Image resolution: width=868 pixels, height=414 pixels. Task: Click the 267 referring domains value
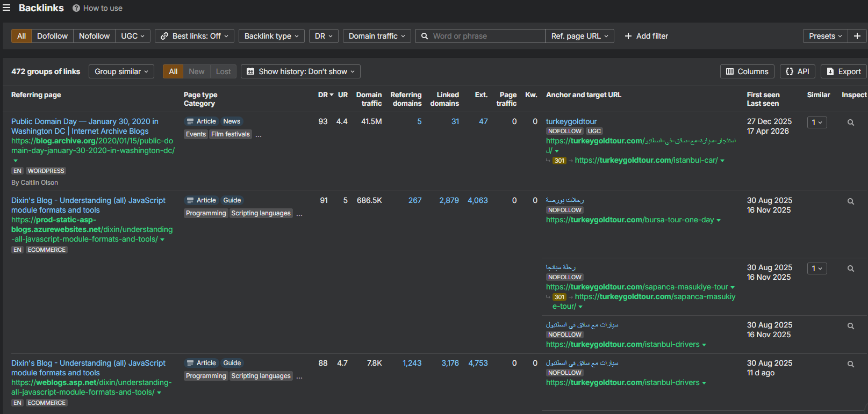point(415,200)
